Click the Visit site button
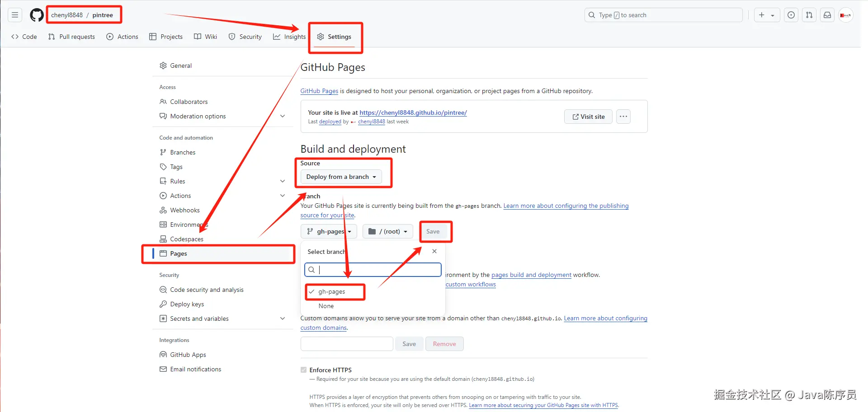Image resolution: width=868 pixels, height=412 pixels. (588, 117)
